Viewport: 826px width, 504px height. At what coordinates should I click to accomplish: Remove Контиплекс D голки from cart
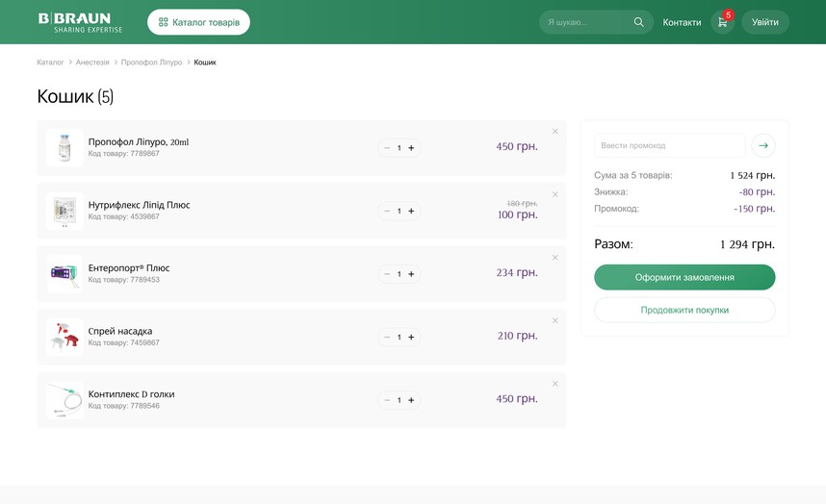(555, 384)
